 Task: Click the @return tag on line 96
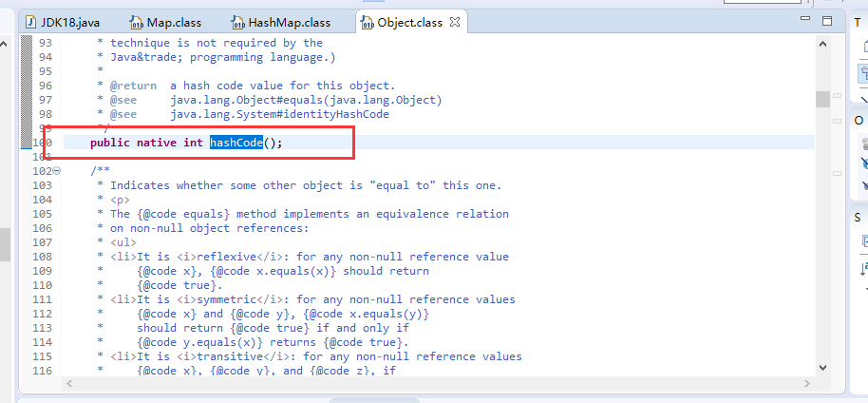pos(133,86)
